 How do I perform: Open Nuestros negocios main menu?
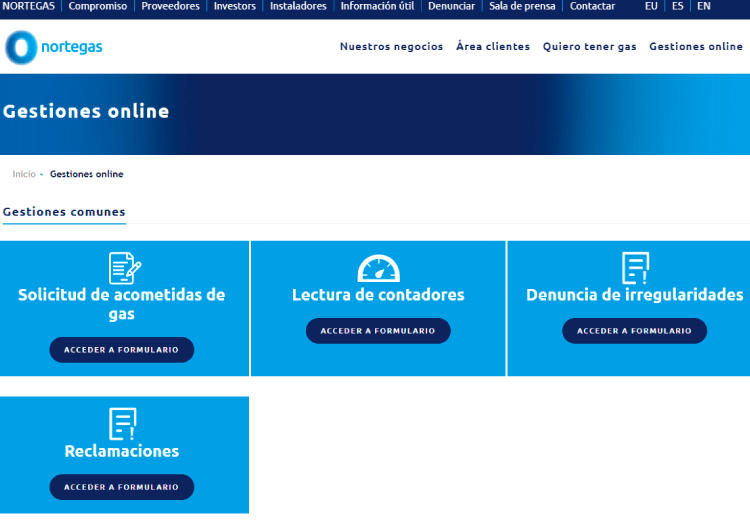[x=391, y=46]
